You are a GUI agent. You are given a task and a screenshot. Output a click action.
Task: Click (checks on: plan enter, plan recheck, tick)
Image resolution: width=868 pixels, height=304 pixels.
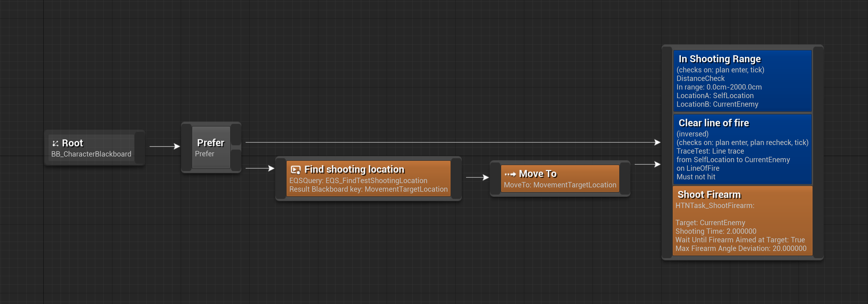point(742,143)
